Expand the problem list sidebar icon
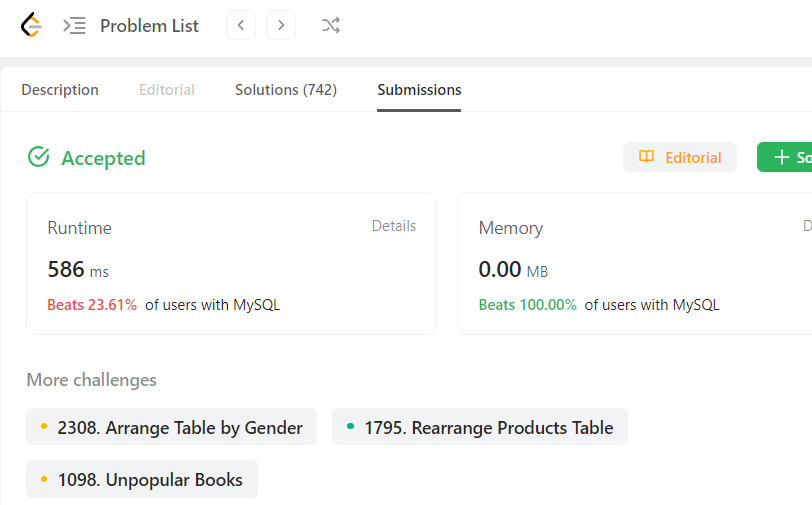This screenshot has height=505, width=812. 74,25
